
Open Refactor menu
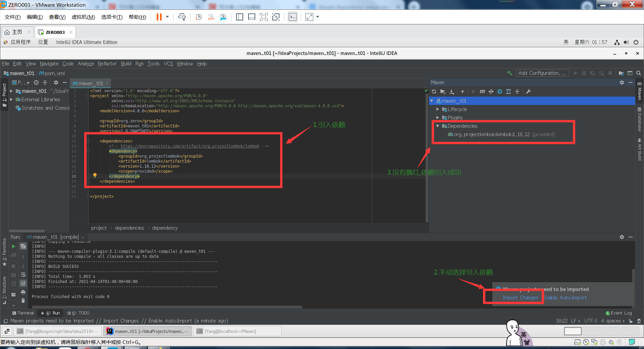pos(107,64)
